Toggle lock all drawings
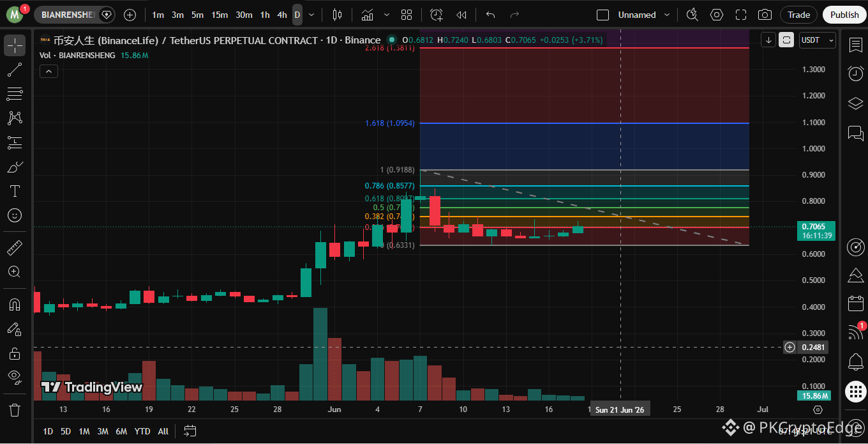Image resolution: width=868 pixels, height=444 pixels. 15,353
